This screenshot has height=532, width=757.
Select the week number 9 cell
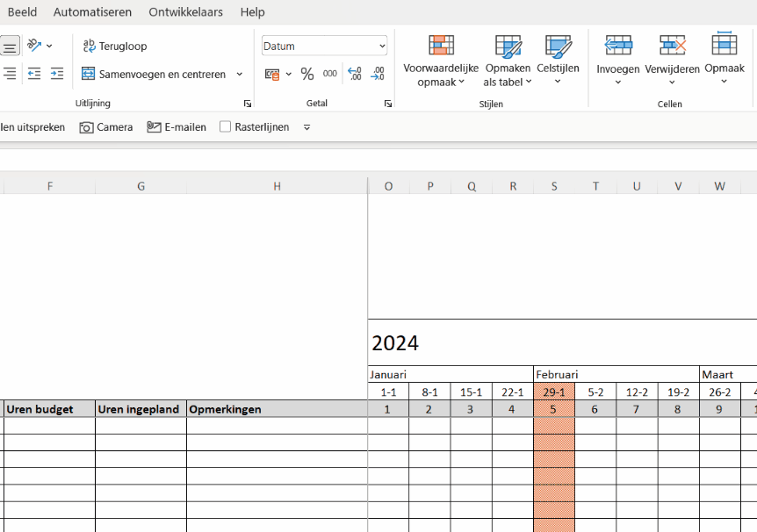(720, 409)
